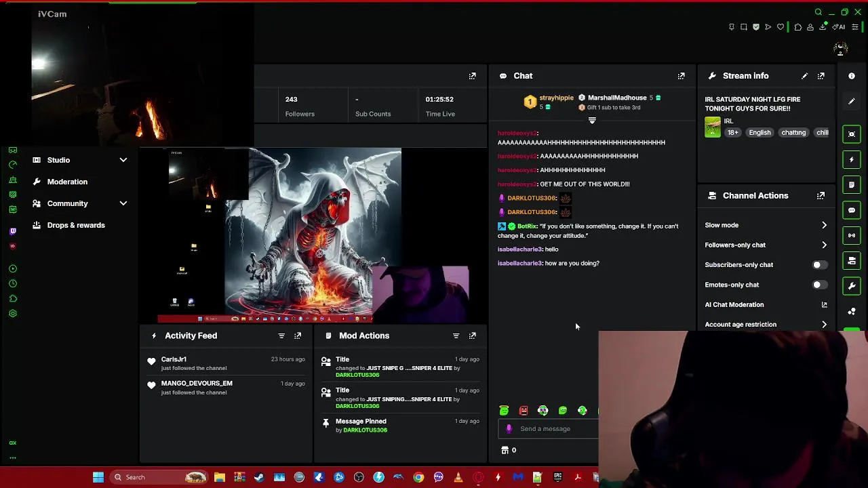Click the channel profile avatar
Viewport: 868px width, 488px height.
(841, 49)
